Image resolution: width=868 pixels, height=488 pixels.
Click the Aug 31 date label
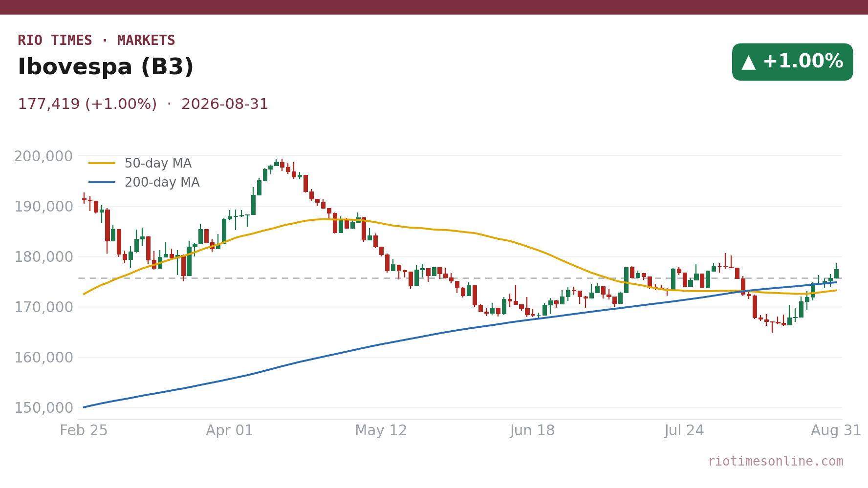click(x=836, y=431)
